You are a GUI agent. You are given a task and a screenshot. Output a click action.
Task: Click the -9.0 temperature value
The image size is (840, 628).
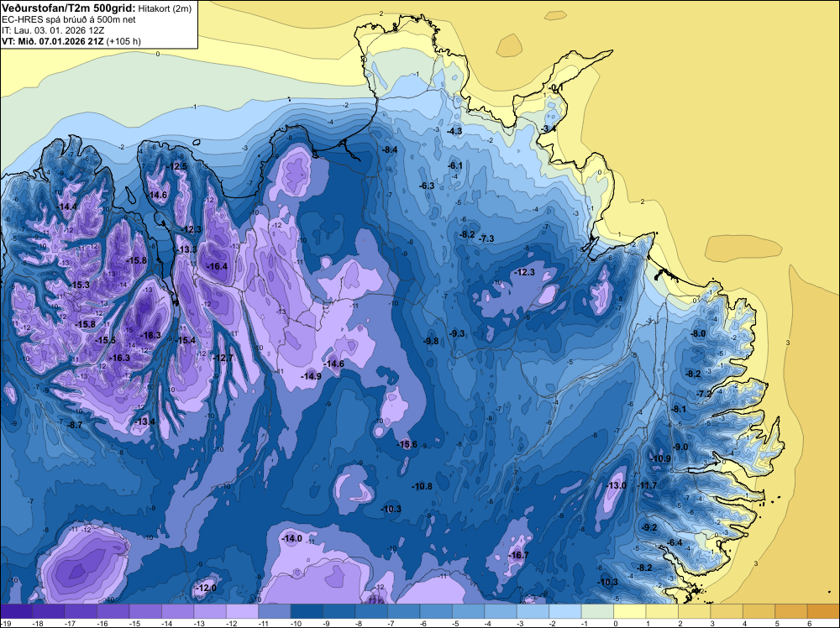680,447
